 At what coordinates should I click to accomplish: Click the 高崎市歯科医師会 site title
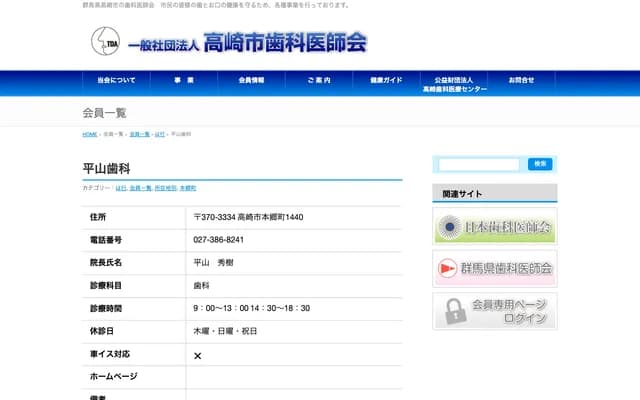284,43
